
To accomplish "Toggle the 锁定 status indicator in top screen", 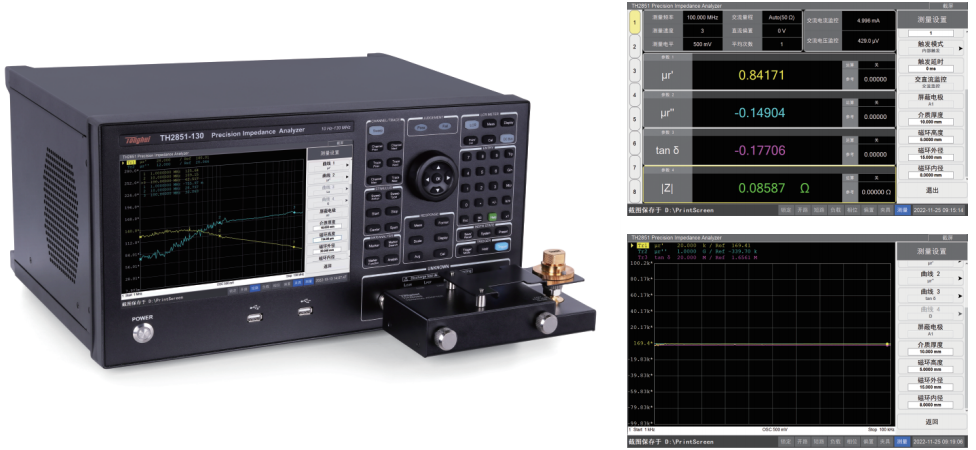I will point(786,211).
